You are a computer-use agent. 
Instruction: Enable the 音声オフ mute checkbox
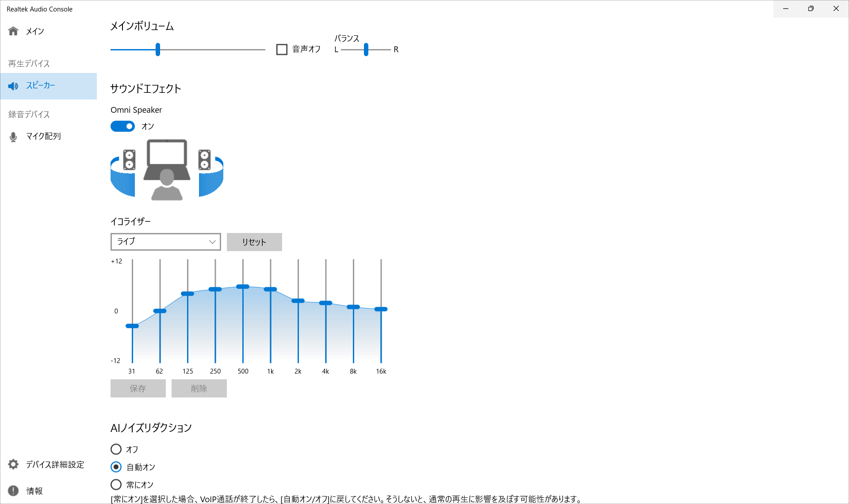282,49
